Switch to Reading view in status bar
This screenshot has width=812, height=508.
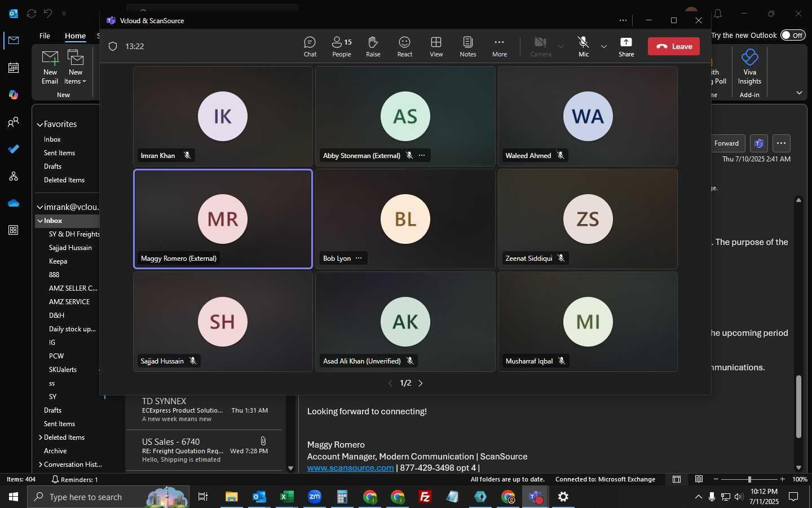coord(699,479)
